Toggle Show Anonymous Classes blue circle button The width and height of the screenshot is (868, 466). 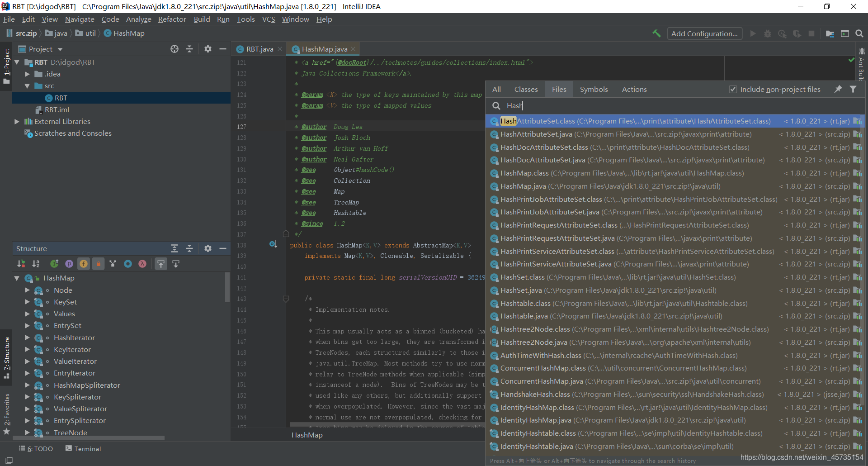click(128, 264)
